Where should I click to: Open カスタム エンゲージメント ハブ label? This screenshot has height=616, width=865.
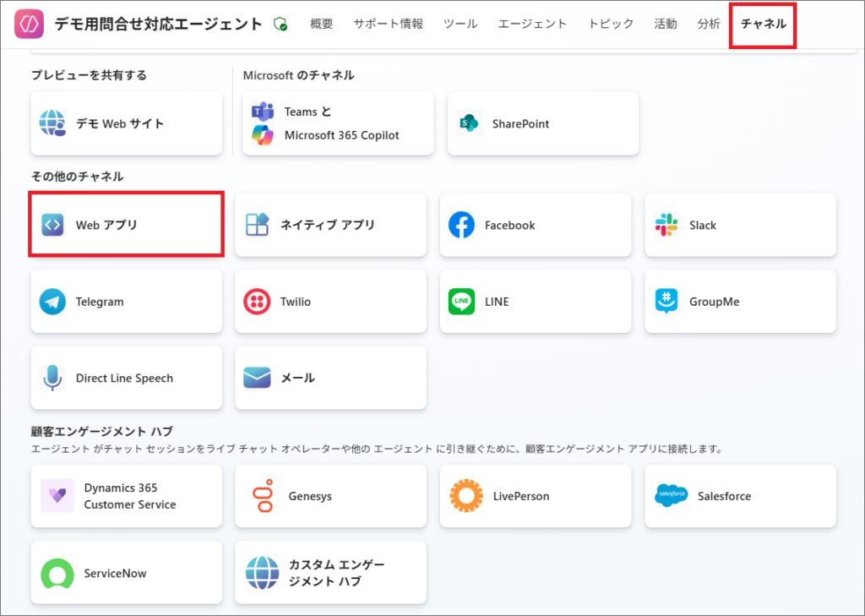(x=336, y=573)
